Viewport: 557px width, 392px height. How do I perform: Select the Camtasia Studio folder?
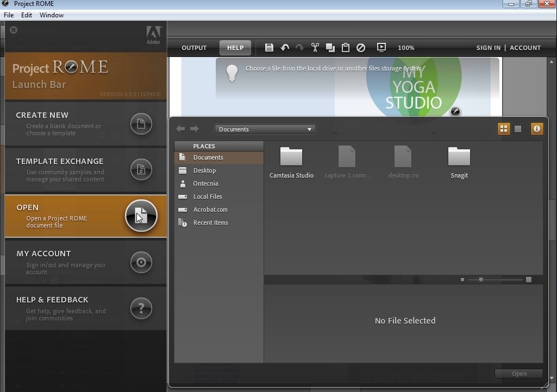(291, 162)
